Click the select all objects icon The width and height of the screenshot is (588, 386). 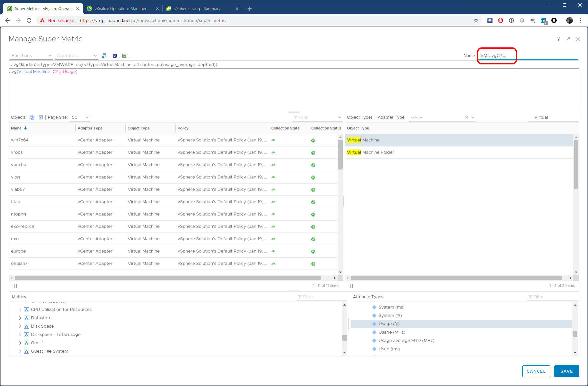click(x=32, y=117)
